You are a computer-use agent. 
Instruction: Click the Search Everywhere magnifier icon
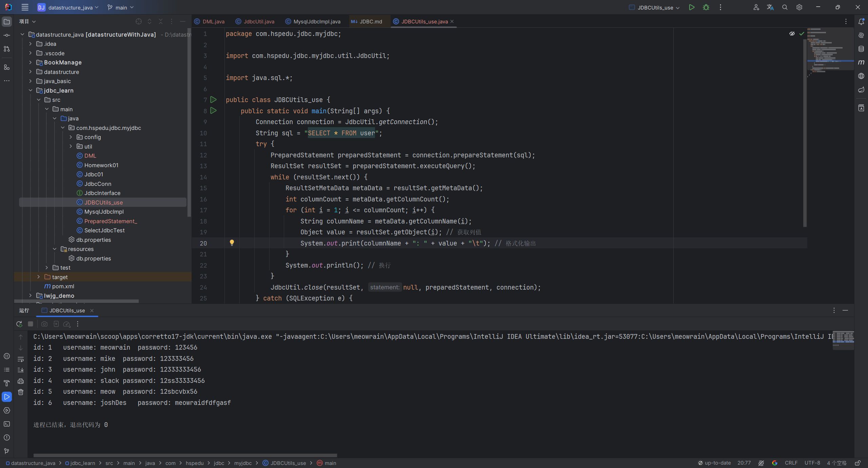coord(785,7)
